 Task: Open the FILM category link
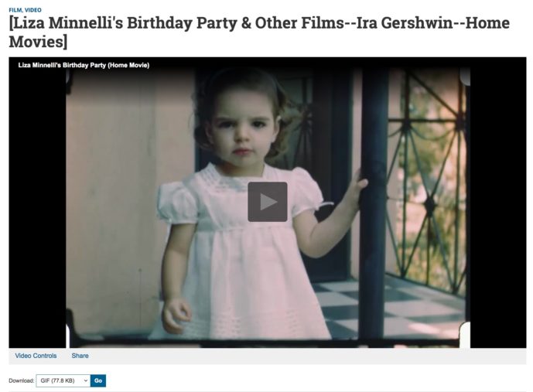[15, 10]
